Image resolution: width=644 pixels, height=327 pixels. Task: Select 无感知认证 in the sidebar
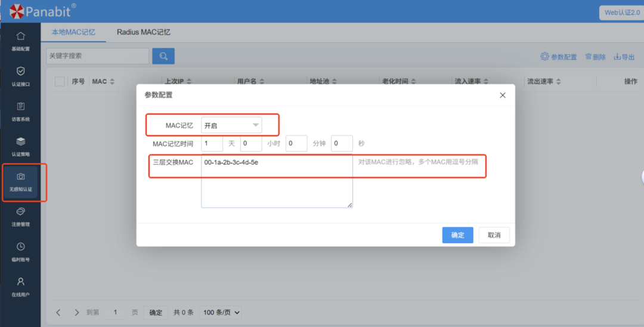tap(20, 181)
